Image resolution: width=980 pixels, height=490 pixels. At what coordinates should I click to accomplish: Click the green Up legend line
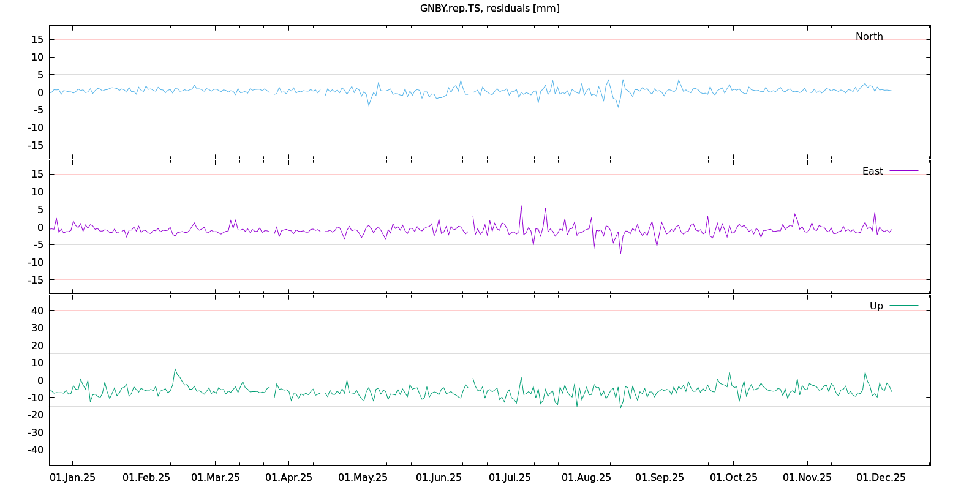[x=903, y=306]
